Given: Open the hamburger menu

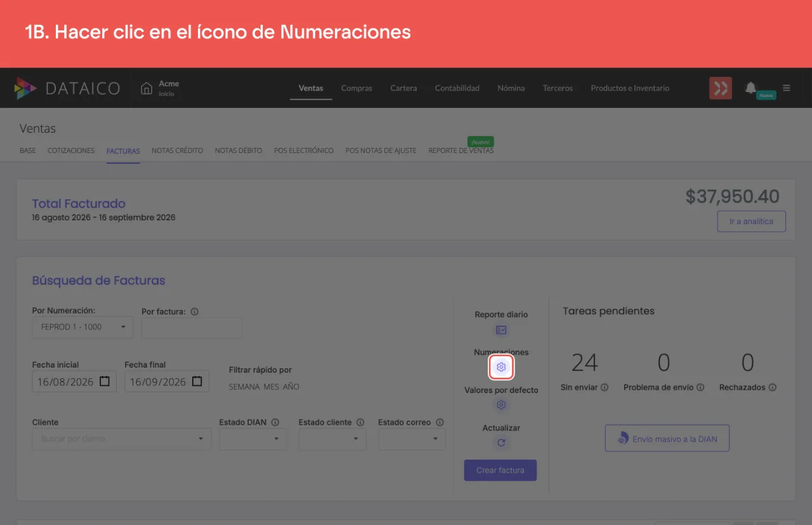Looking at the screenshot, I should click(787, 88).
